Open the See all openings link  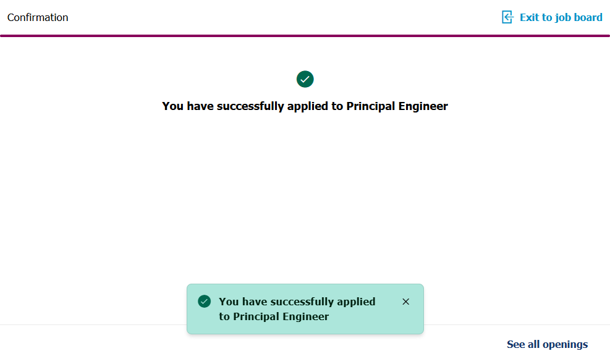click(547, 344)
